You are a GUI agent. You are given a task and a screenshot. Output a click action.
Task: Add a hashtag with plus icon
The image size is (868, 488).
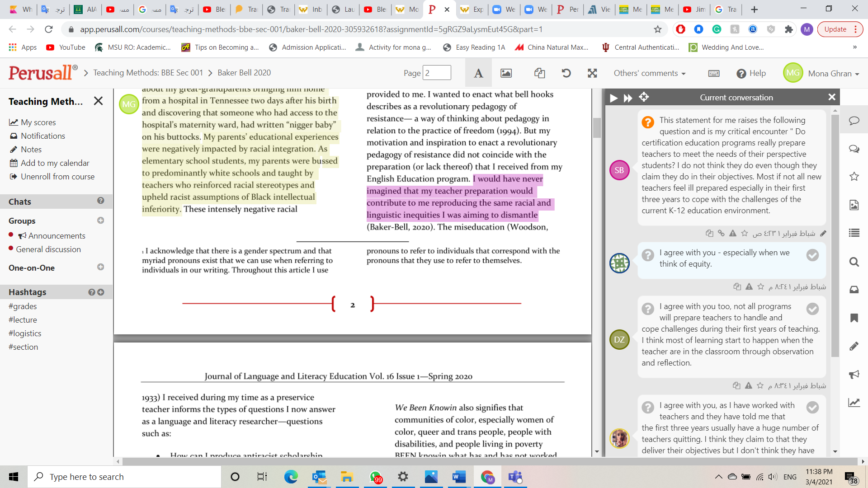[101, 292]
